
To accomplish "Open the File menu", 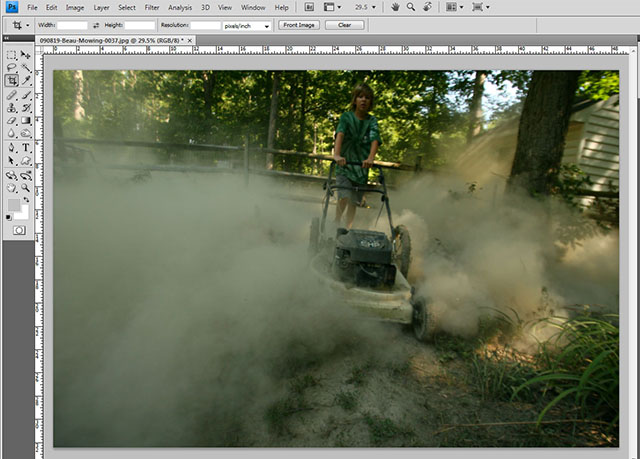I will 32,7.
